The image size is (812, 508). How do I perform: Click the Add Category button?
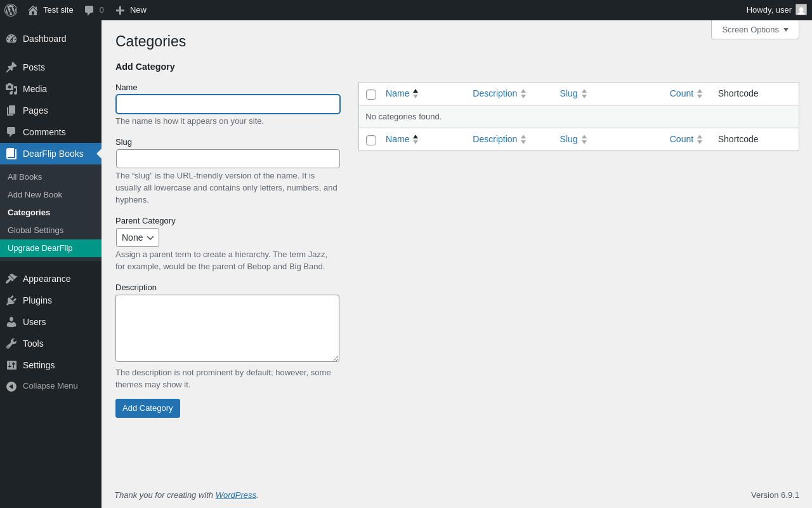point(148,408)
